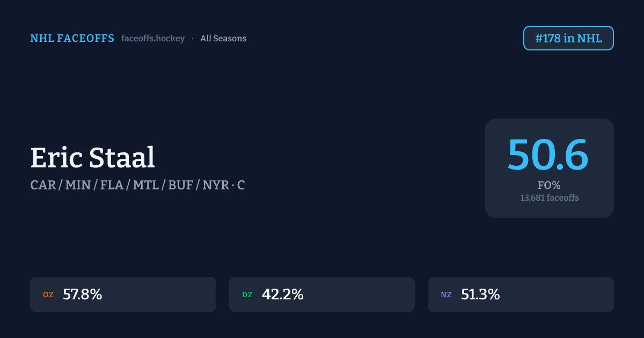Click the NHL FACEOFFS site title
The image size is (644, 338).
click(x=72, y=39)
